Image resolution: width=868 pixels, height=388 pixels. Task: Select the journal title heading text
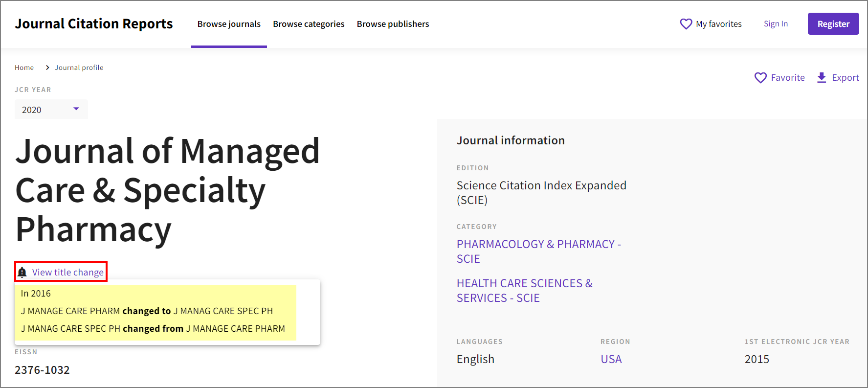coord(168,190)
